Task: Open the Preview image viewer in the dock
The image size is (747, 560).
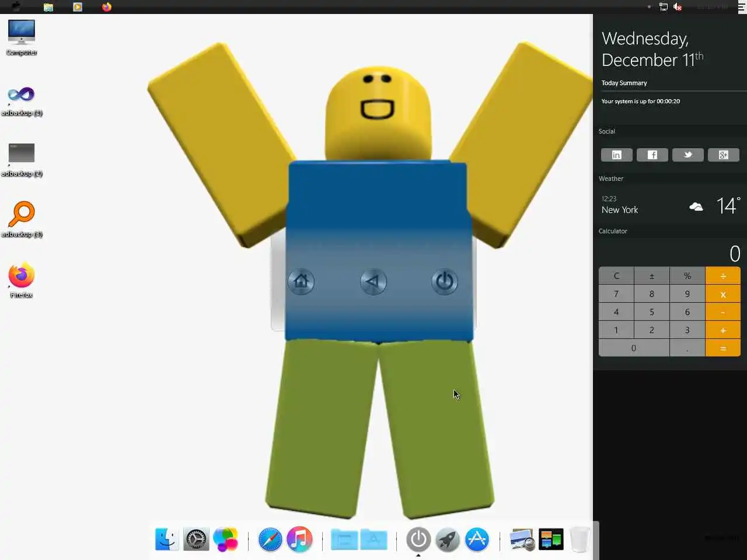Action: 522,540
